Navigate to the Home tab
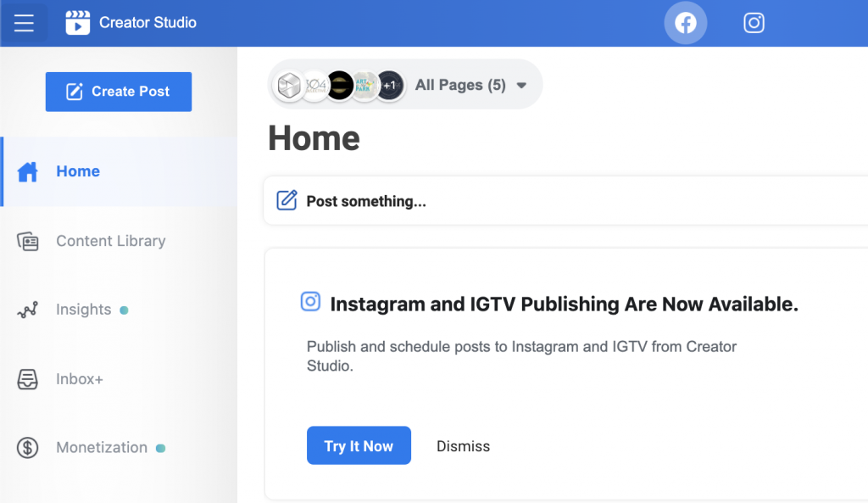 [78, 171]
